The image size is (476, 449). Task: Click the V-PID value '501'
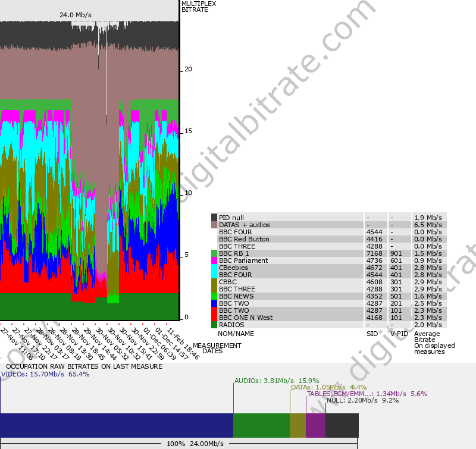[x=396, y=296]
